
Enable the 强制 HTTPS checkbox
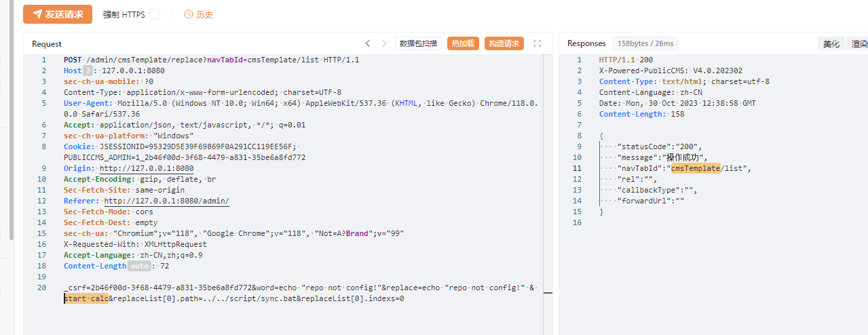155,14
